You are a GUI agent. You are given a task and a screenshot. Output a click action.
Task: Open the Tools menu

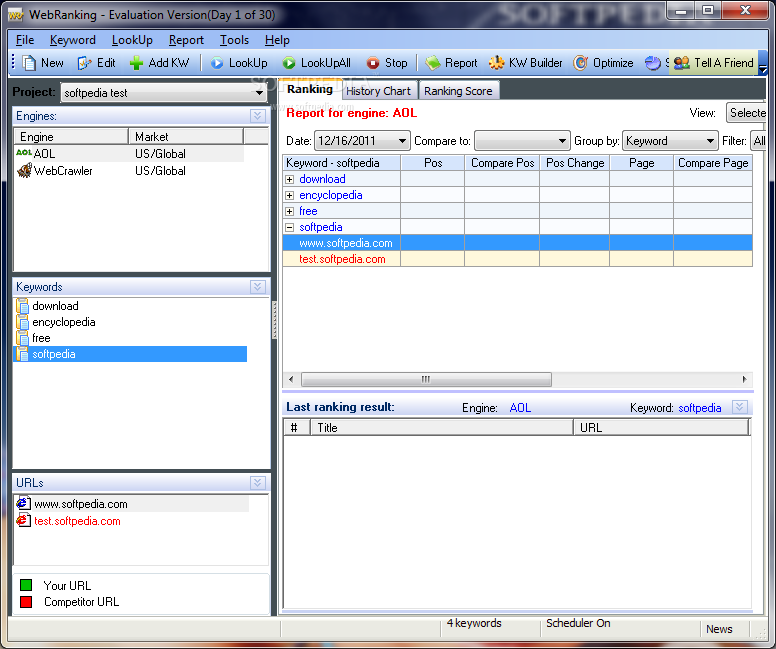point(234,40)
